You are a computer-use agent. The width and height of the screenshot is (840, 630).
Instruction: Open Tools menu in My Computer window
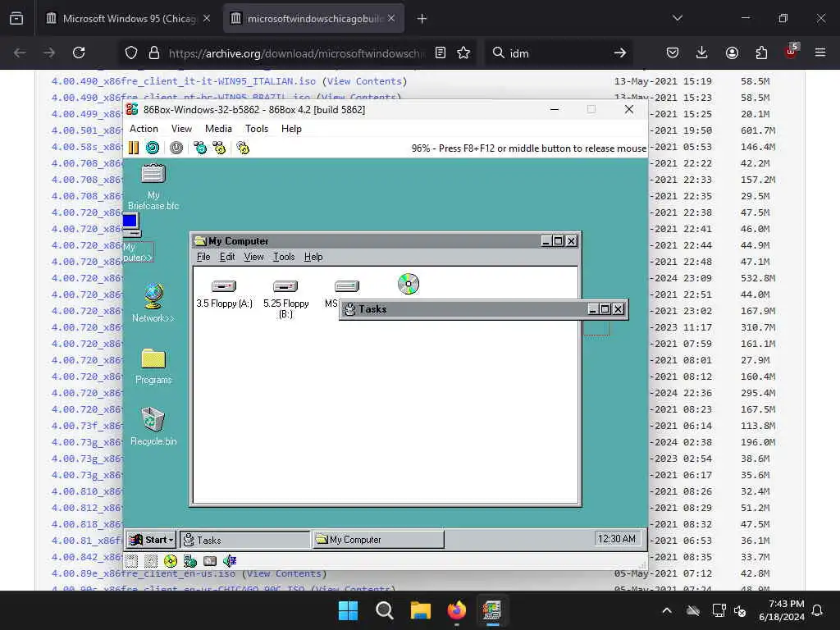[284, 257]
